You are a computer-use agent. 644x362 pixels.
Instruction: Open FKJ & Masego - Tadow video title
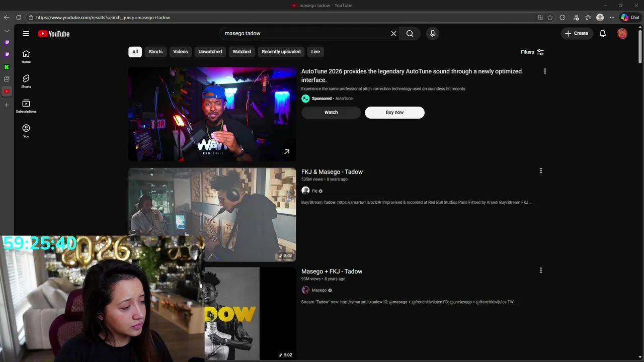pos(332,172)
